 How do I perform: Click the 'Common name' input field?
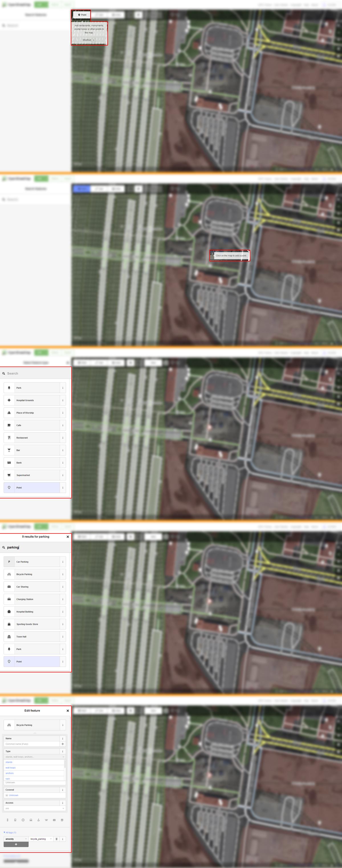[32, 744]
